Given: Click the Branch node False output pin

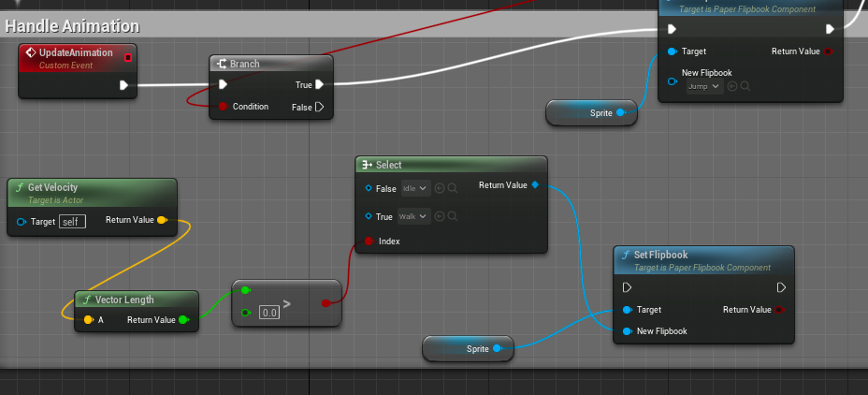Looking at the screenshot, I should point(319,107).
